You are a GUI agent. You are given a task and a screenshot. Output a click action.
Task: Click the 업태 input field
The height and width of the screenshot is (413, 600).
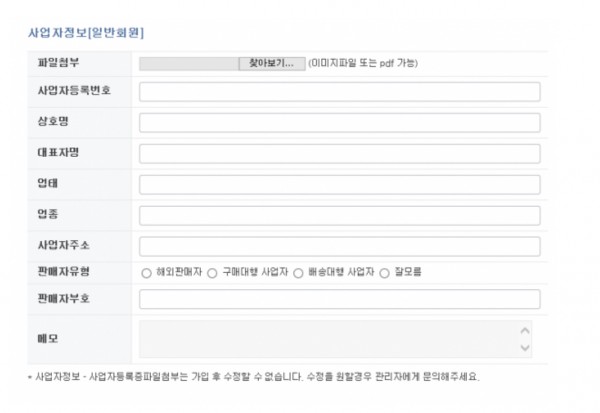[x=340, y=185]
